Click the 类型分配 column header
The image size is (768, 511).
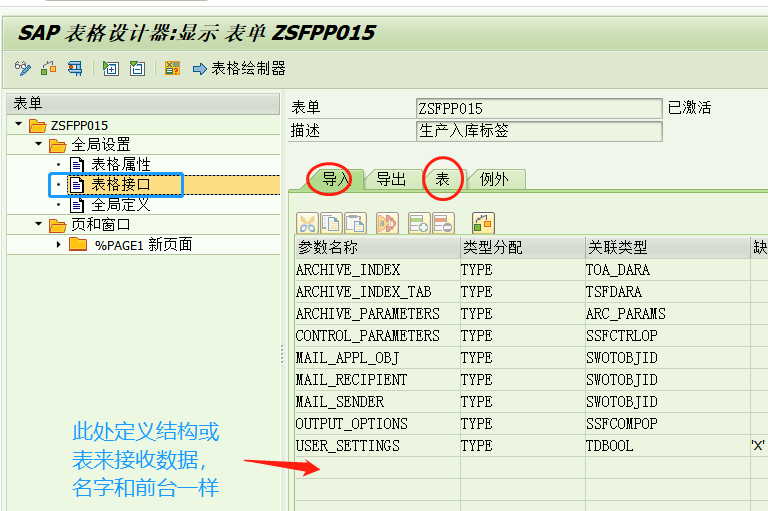(x=523, y=247)
